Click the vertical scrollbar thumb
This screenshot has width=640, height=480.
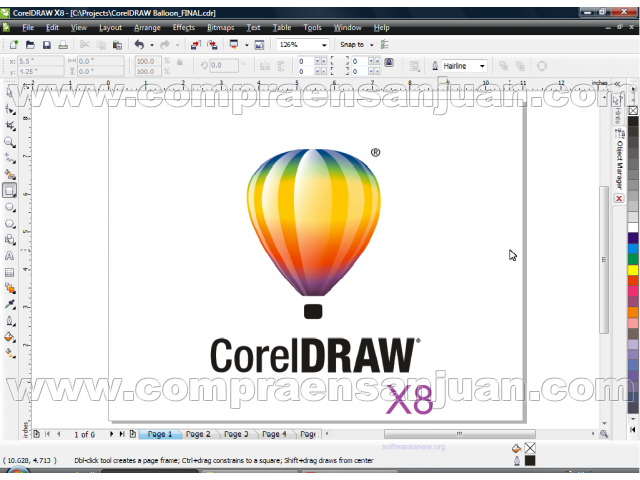tap(604, 260)
